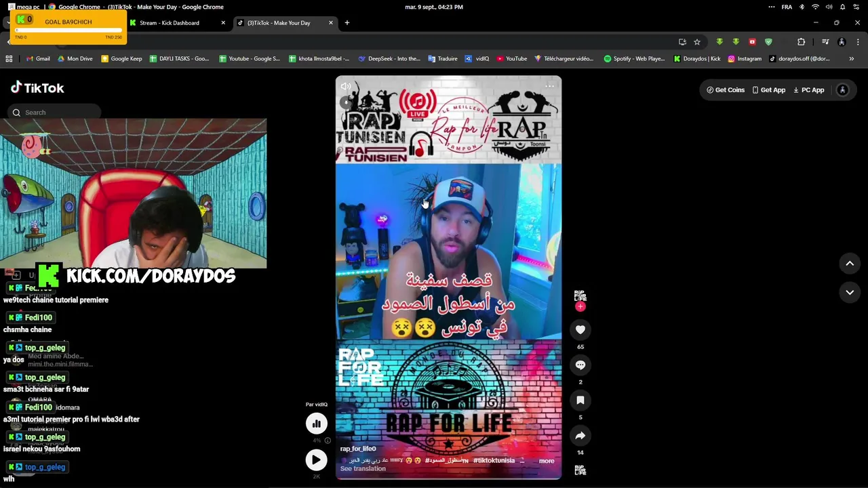868x488 pixels.
Task: Click the Bluetooth icon in system bar
Action: pyautogui.click(x=802, y=7)
